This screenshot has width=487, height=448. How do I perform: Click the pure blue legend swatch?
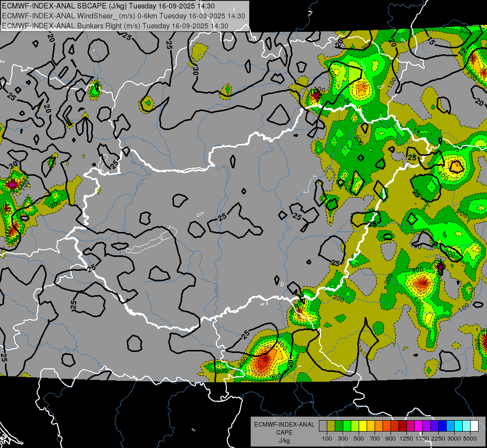[443, 426]
